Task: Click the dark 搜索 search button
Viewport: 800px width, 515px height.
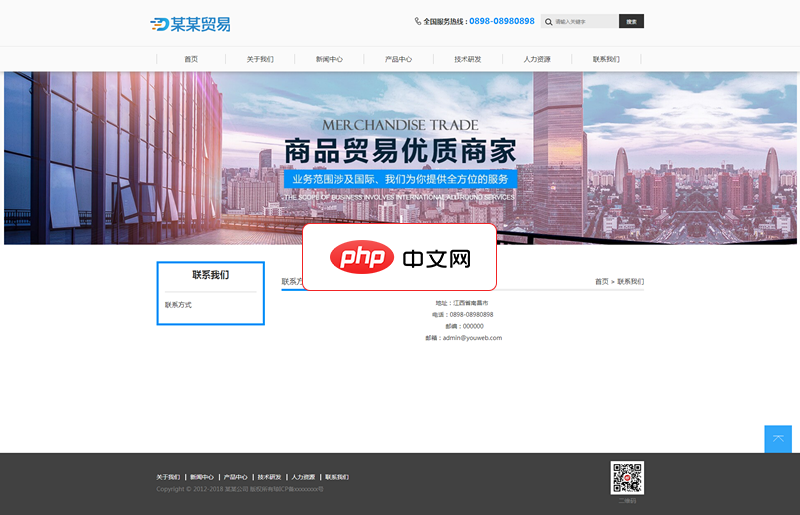Action: (631, 21)
